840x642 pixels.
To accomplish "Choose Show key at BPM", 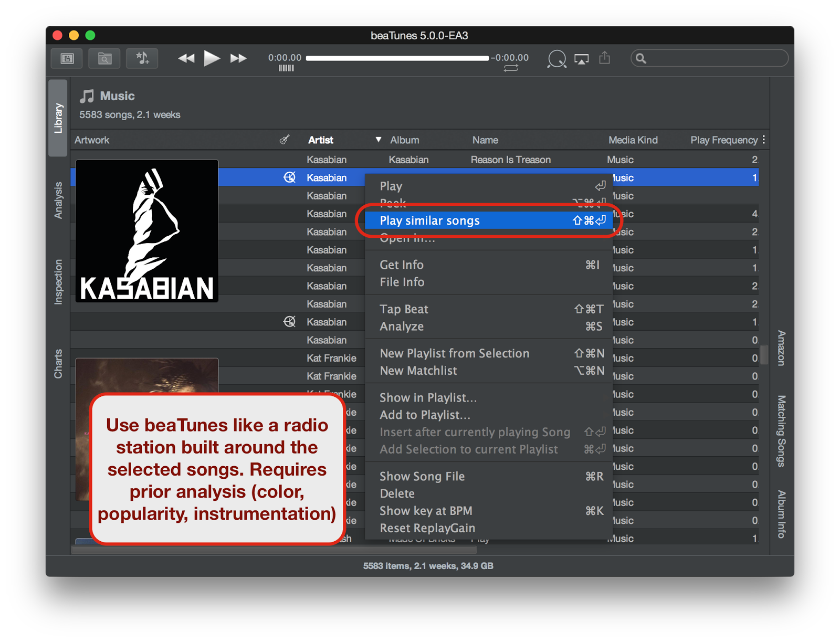I will point(488,511).
